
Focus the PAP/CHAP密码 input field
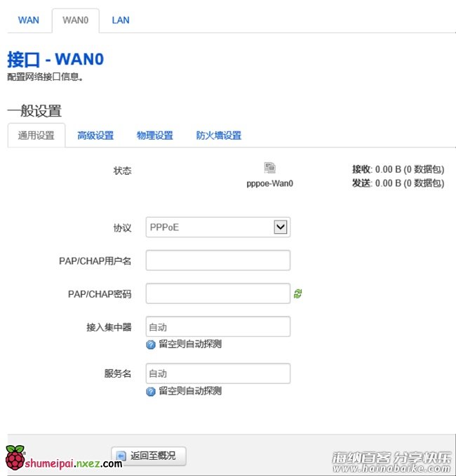pyautogui.click(x=218, y=293)
